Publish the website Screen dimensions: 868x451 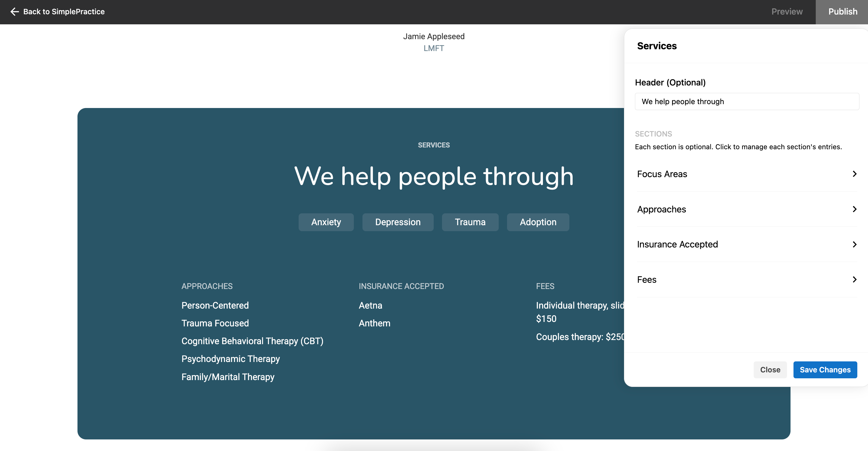click(x=842, y=12)
